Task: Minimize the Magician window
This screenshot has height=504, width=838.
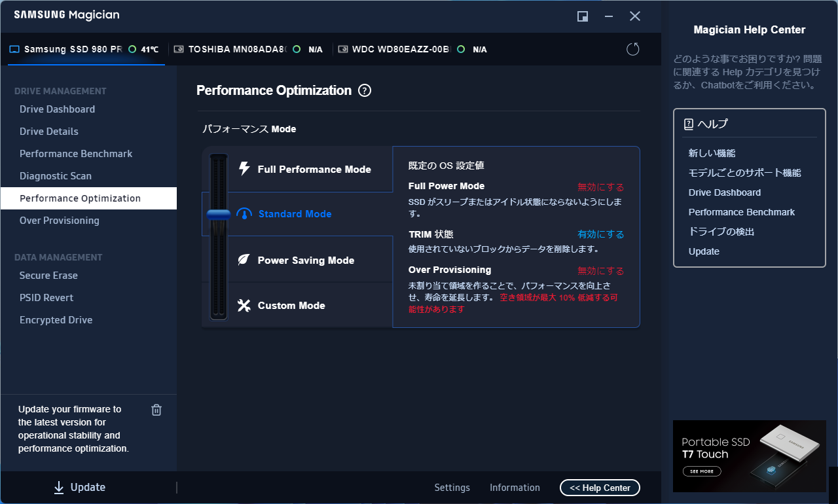Action: pos(609,16)
